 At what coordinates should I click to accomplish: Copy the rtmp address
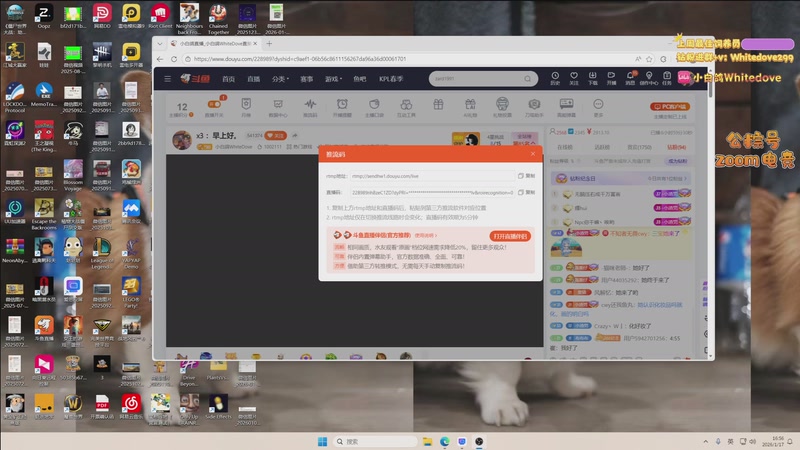(x=527, y=176)
